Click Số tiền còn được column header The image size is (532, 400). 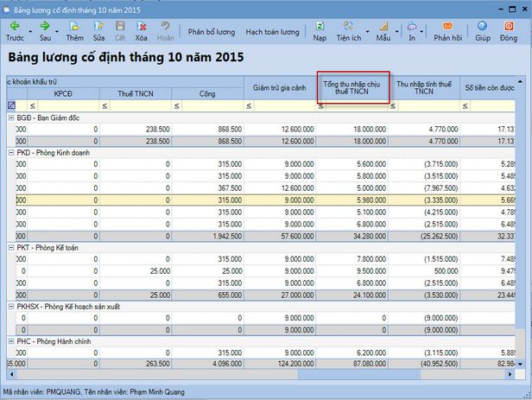[x=488, y=88]
